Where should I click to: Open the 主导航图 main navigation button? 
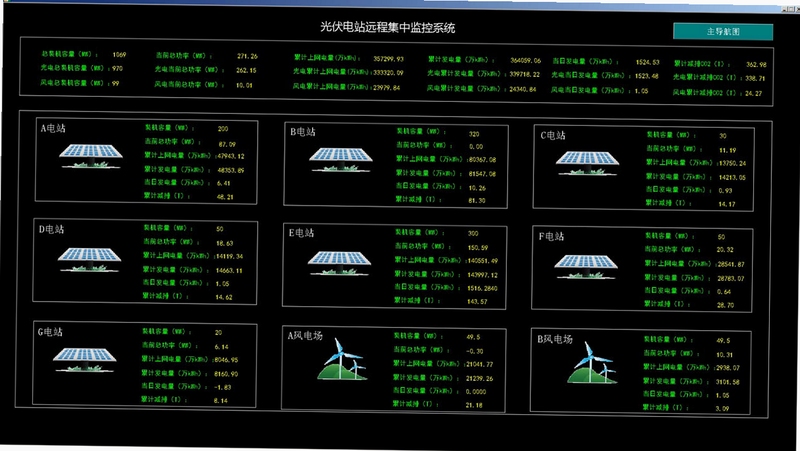[x=723, y=31]
